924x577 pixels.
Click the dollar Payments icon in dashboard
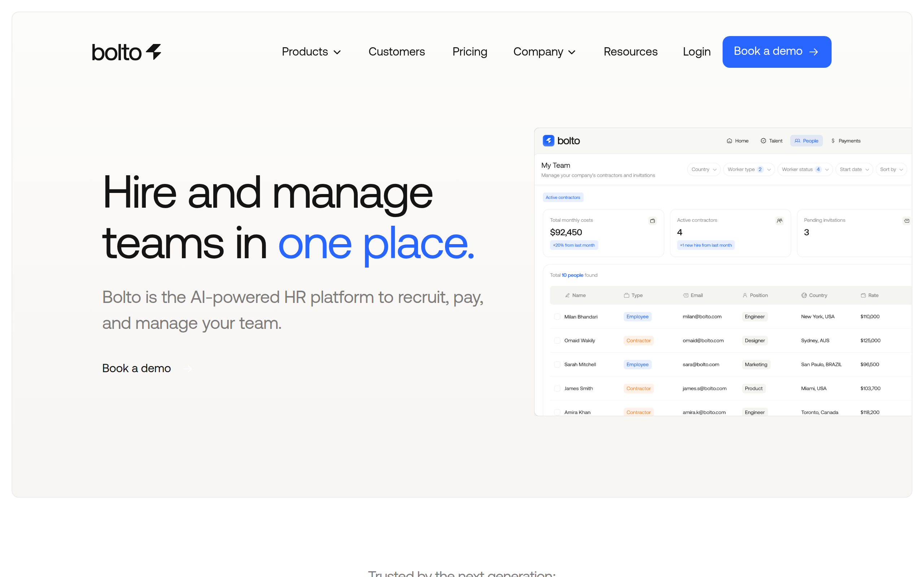[x=833, y=141]
